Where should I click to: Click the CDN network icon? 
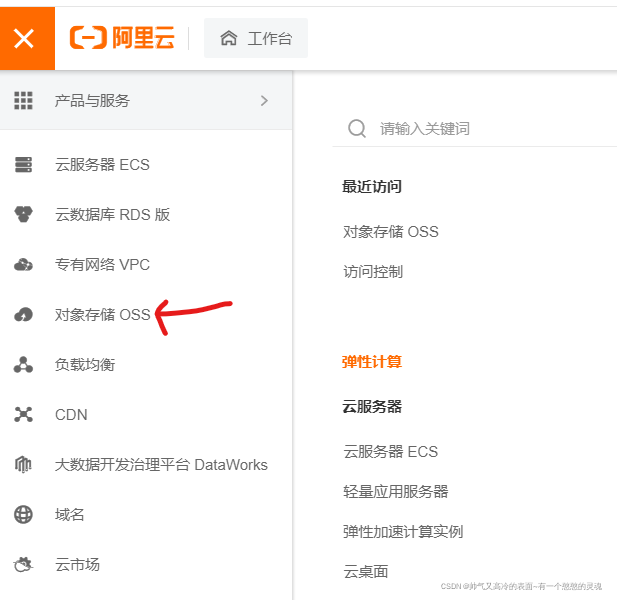click(23, 414)
